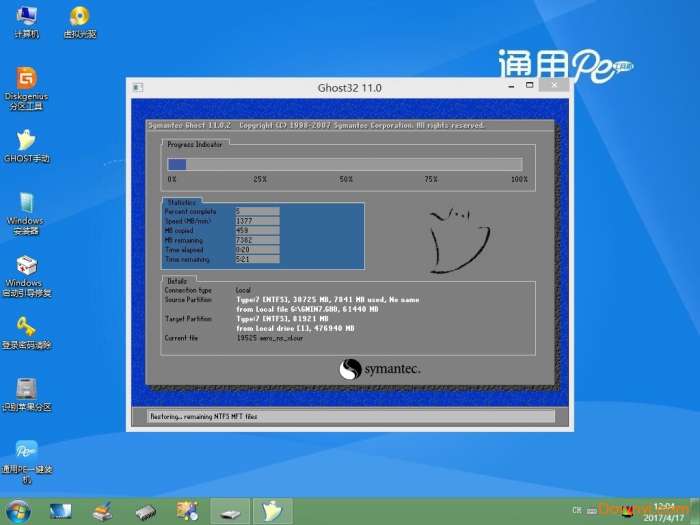The height and width of the screenshot is (525, 700).
Task: Click the paint brush taskbar icon
Action: click(103, 512)
